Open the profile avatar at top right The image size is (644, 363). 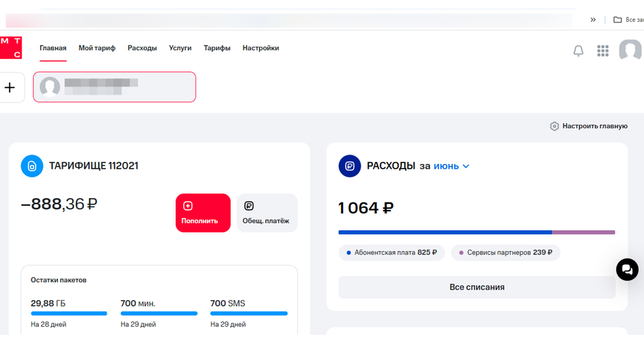631,50
